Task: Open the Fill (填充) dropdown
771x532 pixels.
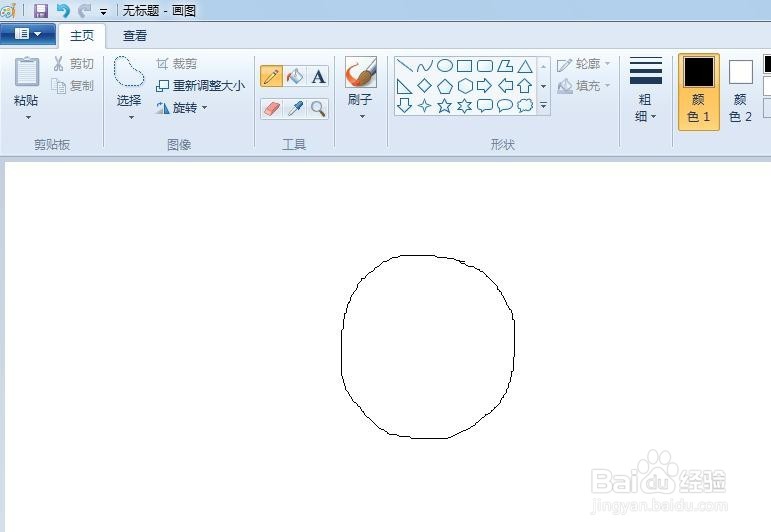Action: (584, 86)
